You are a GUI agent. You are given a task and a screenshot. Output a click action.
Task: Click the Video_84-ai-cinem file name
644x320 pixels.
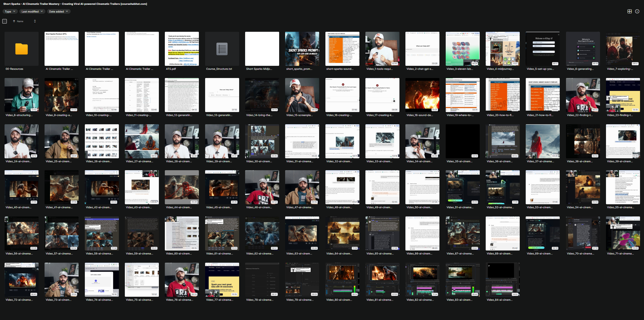[x=499, y=300]
